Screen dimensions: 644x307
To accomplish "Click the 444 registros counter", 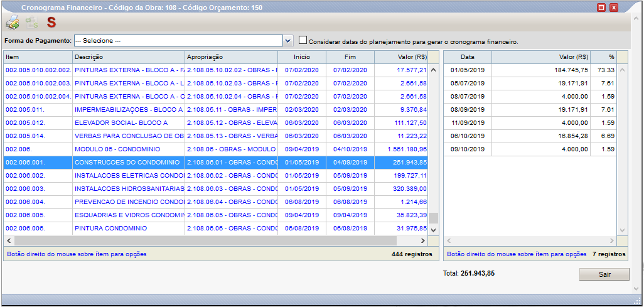I will click(x=412, y=254).
